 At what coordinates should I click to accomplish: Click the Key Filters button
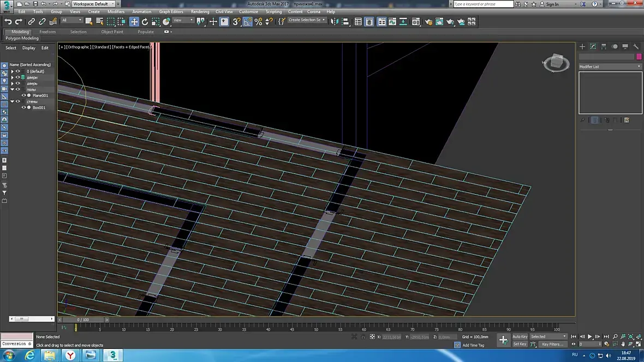[552, 344]
